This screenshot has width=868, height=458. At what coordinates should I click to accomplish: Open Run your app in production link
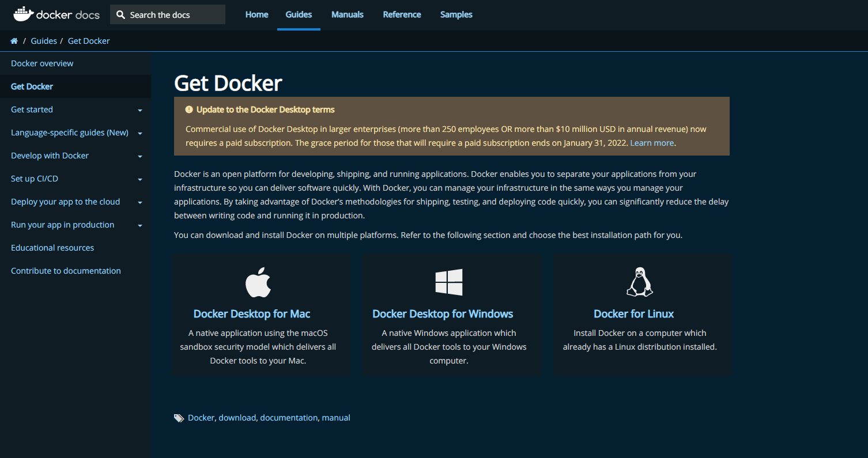tap(62, 225)
